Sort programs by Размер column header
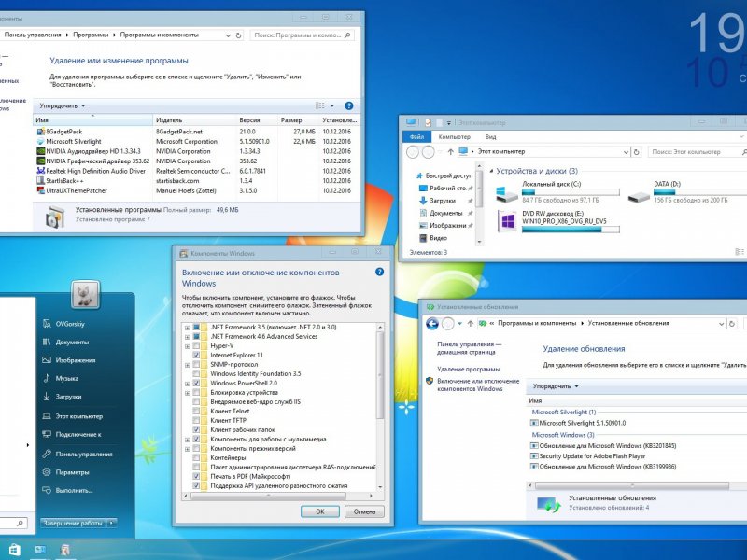Image resolution: width=747 pixels, height=560 pixels. [x=299, y=120]
